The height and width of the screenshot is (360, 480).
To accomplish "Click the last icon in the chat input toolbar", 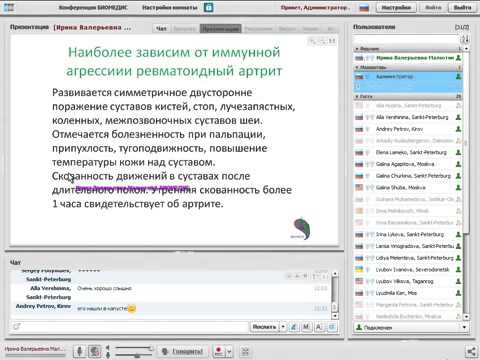I will click(x=332, y=327).
